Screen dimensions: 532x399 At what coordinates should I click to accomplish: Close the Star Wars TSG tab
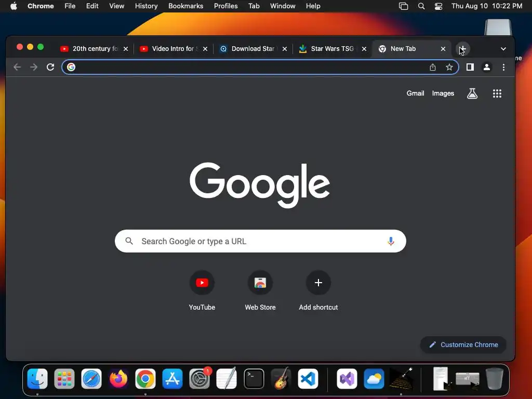point(364,49)
